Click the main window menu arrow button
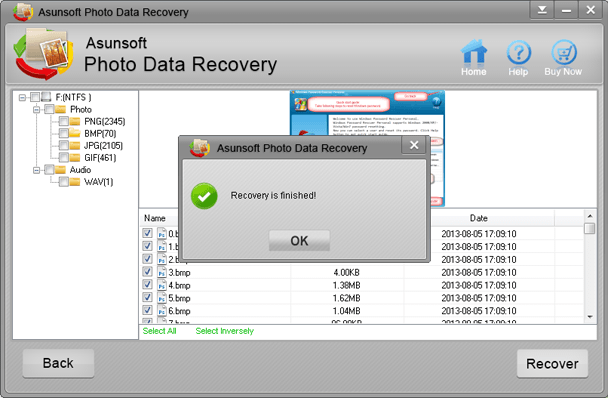The height and width of the screenshot is (398, 608). (x=542, y=10)
